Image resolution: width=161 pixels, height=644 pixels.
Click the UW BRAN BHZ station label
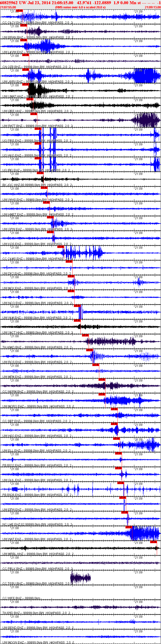[x=12, y=37]
